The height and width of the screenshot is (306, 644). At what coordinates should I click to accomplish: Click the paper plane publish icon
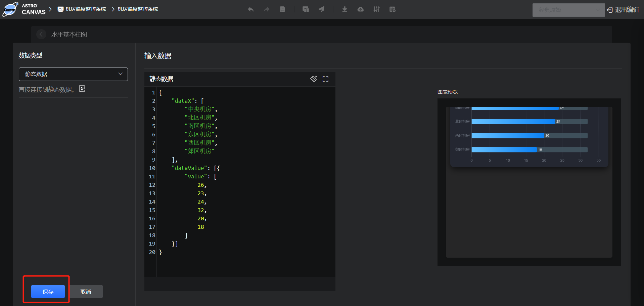322,9
